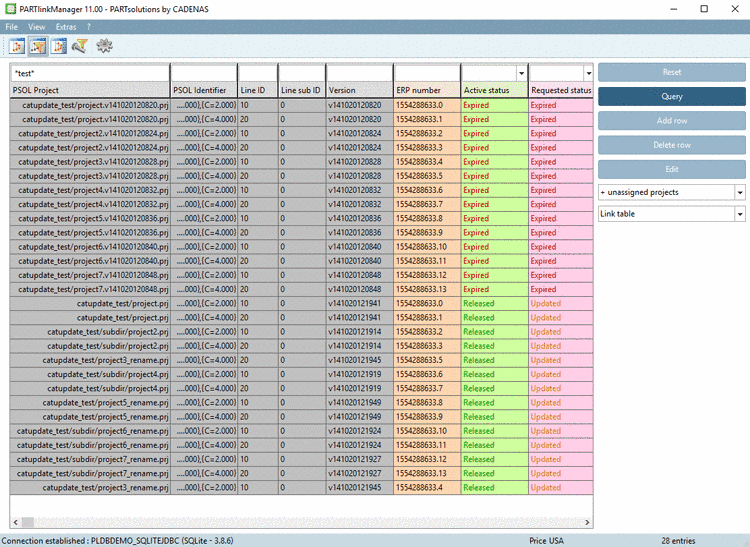This screenshot has width=750, height=547.
Task: Open the '?' help menu
Action: click(x=89, y=26)
